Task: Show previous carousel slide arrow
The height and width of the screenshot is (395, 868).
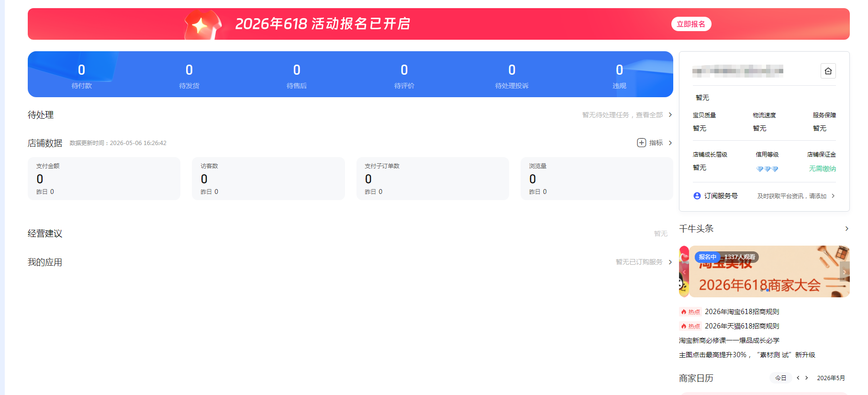Action: coord(684,271)
